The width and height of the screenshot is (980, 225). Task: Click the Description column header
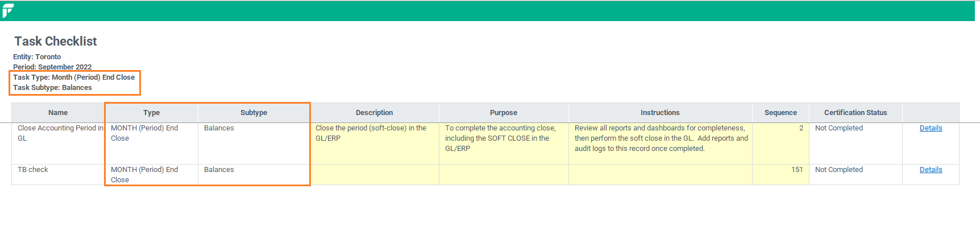(x=374, y=113)
